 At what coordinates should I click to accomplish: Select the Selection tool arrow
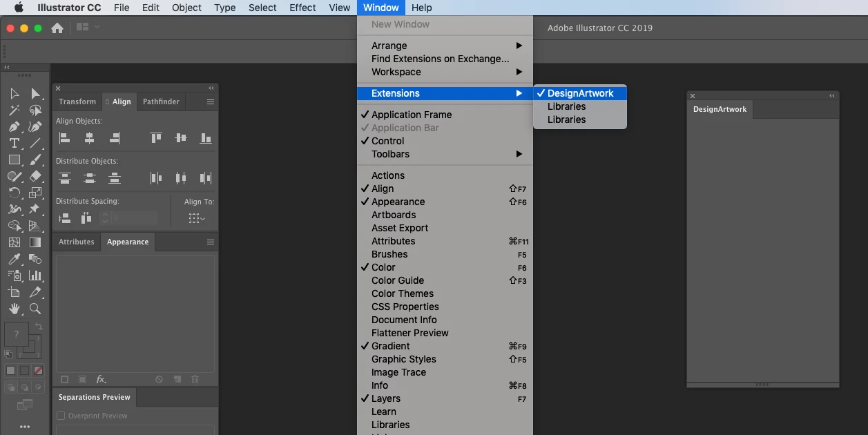(x=15, y=94)
